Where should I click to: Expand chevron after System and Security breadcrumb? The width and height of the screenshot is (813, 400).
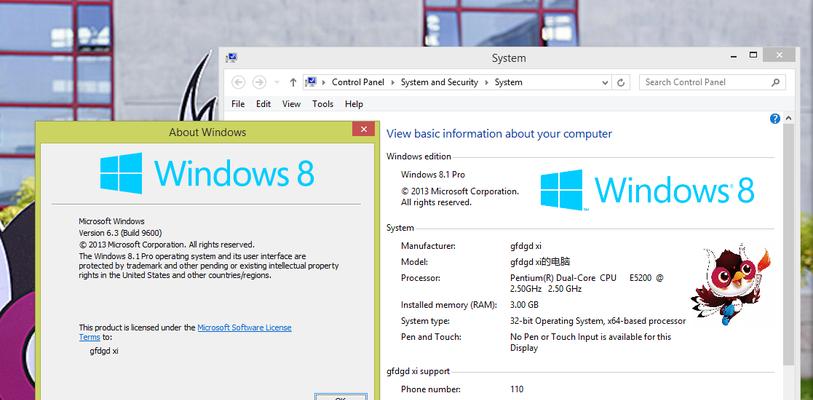coord(486,82)
